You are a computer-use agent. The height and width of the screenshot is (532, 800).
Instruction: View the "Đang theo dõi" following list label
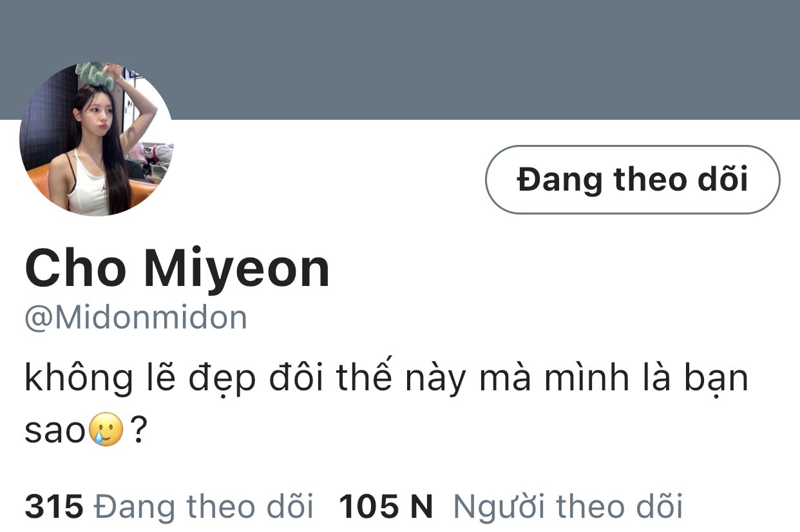204,507
